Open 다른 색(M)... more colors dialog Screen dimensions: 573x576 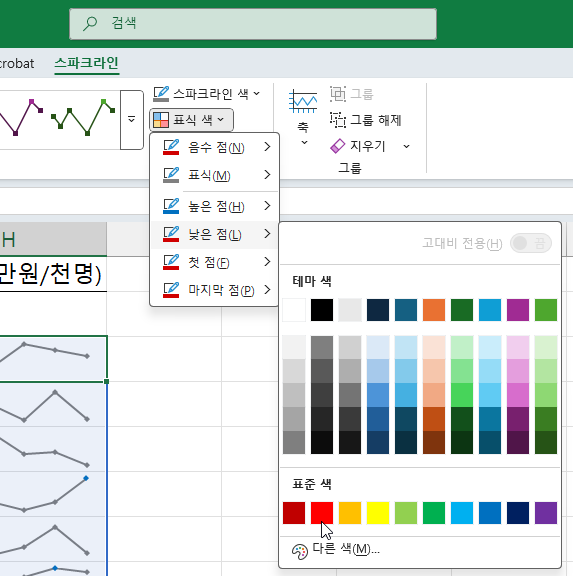click(420, 550)
